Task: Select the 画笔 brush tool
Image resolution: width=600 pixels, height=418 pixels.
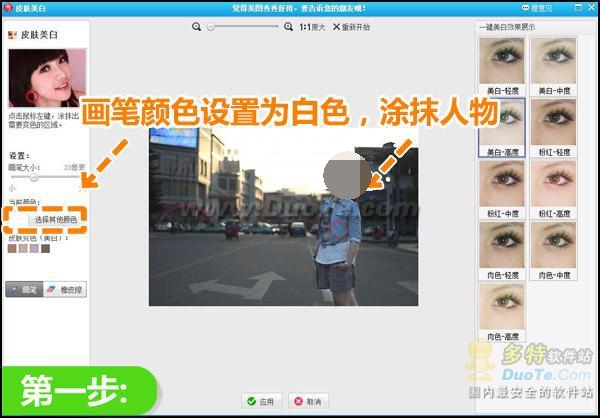Action: [x=24, y=290]
